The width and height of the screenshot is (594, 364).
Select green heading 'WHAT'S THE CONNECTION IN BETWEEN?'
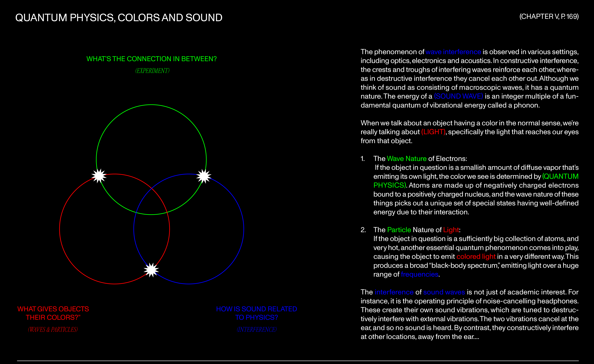[x=152, y=59]
